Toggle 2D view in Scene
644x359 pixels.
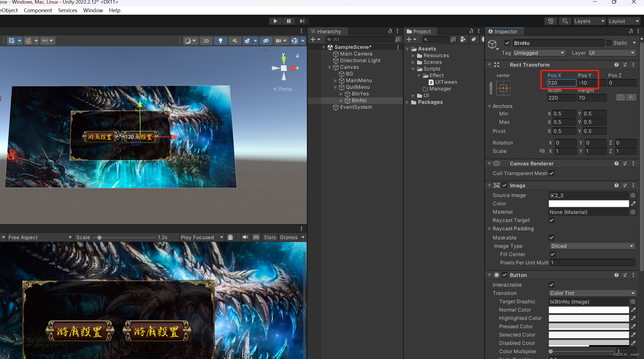pos(206,41)
